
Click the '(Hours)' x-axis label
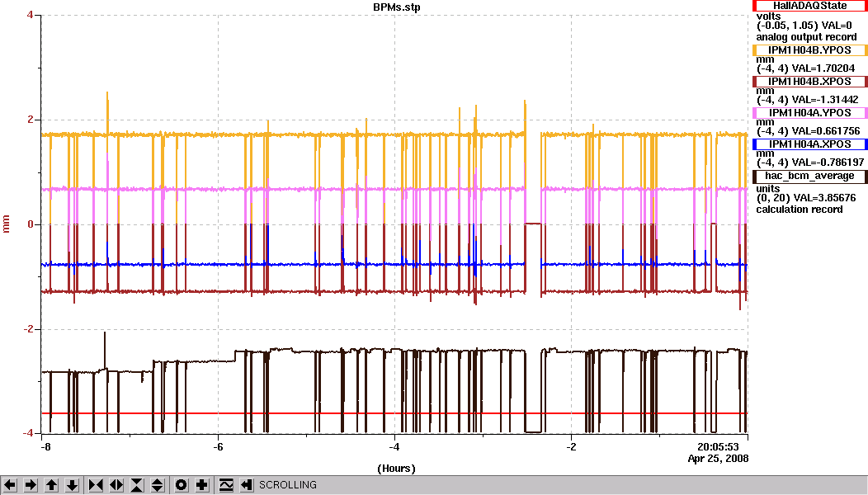(396, 469)
